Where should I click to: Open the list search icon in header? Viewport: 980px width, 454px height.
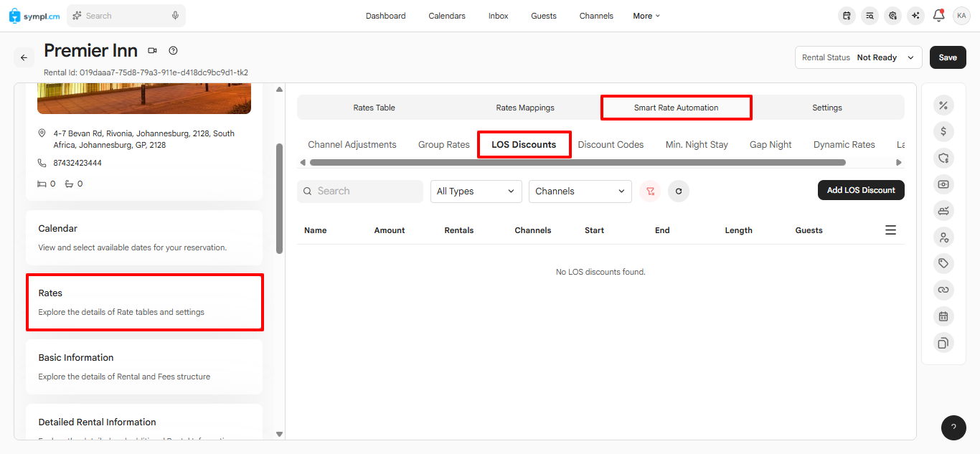tap(870, 16)
